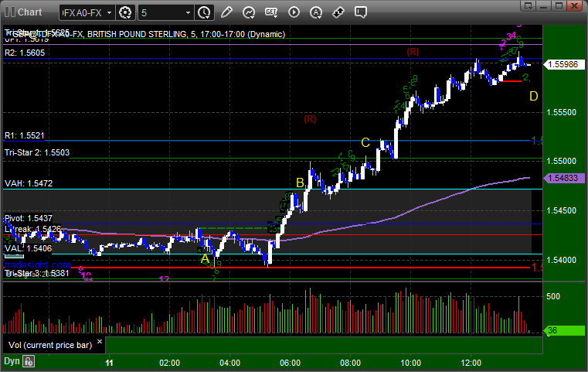Click the window options menu icon

pos(529,5)
